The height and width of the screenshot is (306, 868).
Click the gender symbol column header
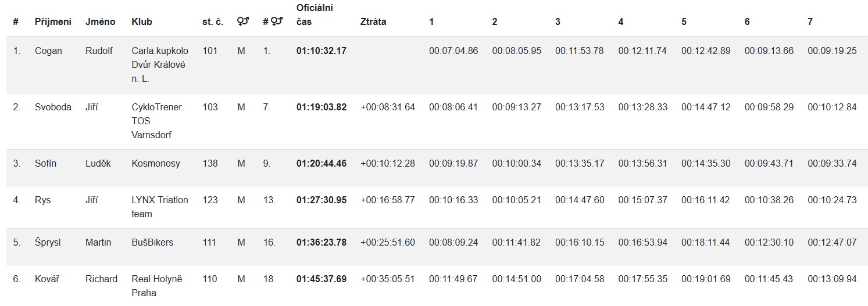tap(242, 21)
